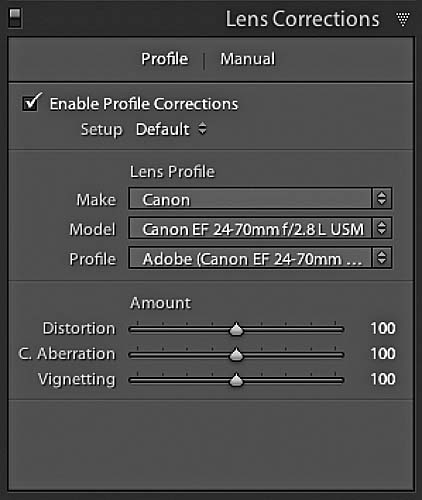Click the Vignetting value field

pyautogui.click(x=383, y=379)
